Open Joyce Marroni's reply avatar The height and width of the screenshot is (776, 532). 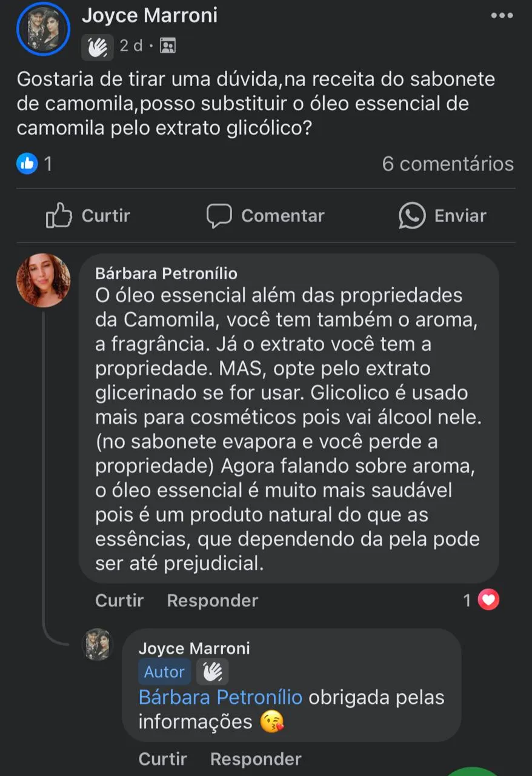(98, 644)
